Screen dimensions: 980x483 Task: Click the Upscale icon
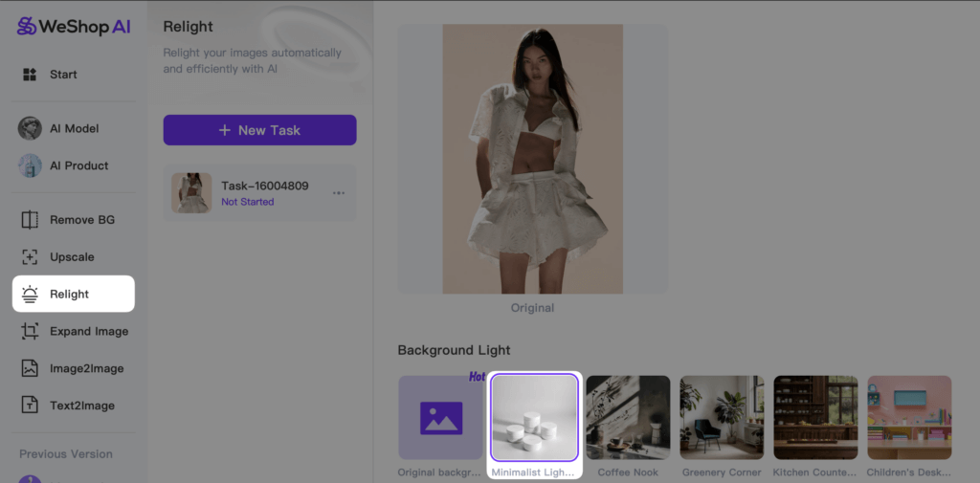(x=30, y=257)
